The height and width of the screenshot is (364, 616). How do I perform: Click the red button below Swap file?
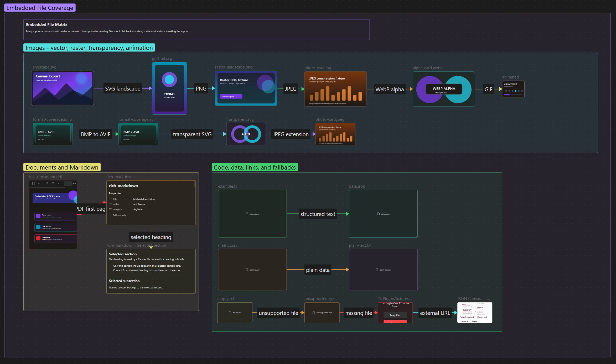pos(395,321)
